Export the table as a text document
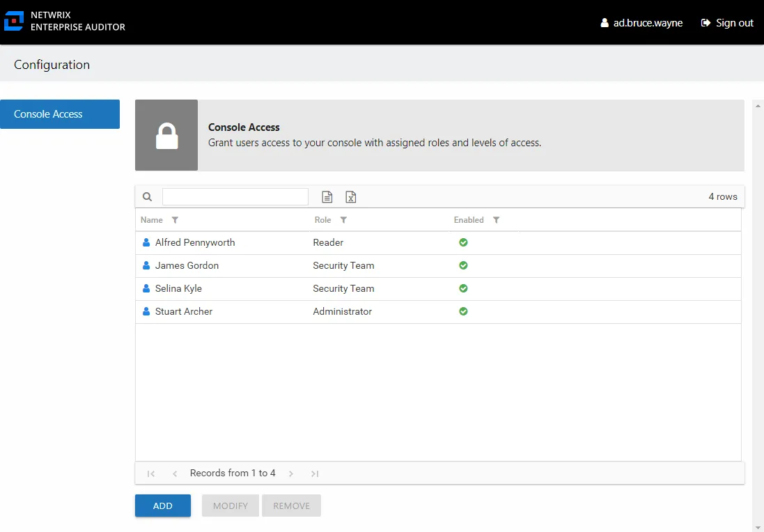This screenshot has width=764, height=532. (x=327, y=197)
